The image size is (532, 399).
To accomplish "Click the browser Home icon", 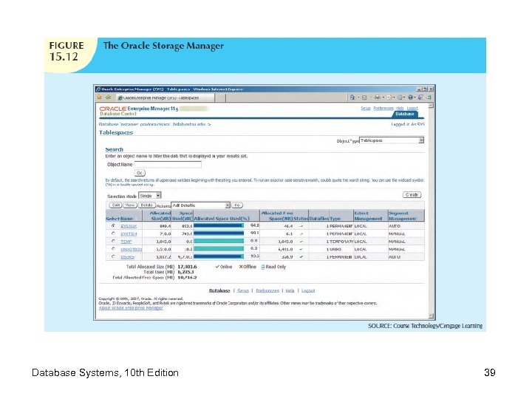I will point(352,98).
